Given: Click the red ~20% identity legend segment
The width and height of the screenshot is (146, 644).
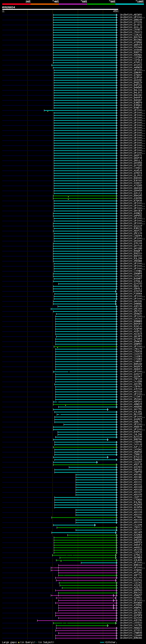Looking at the screenshot, I should coord(16,4).
